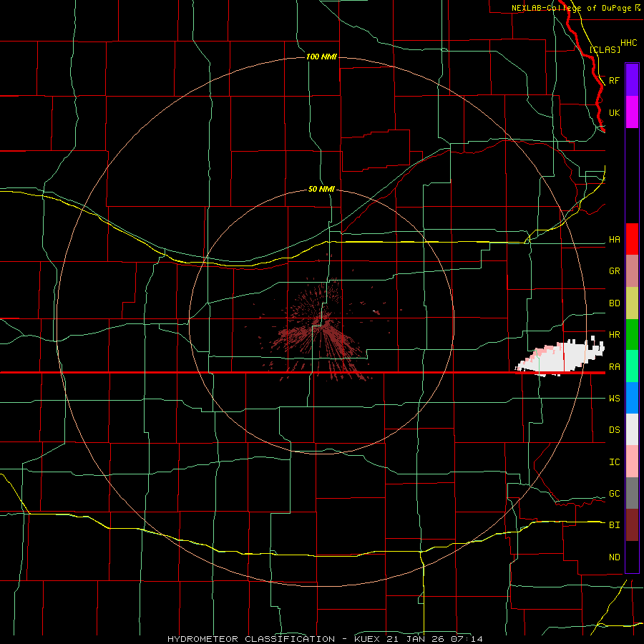Select the dusty pink GR graupel swatch
Screen dimensions: 644x644
pos(632,271)
